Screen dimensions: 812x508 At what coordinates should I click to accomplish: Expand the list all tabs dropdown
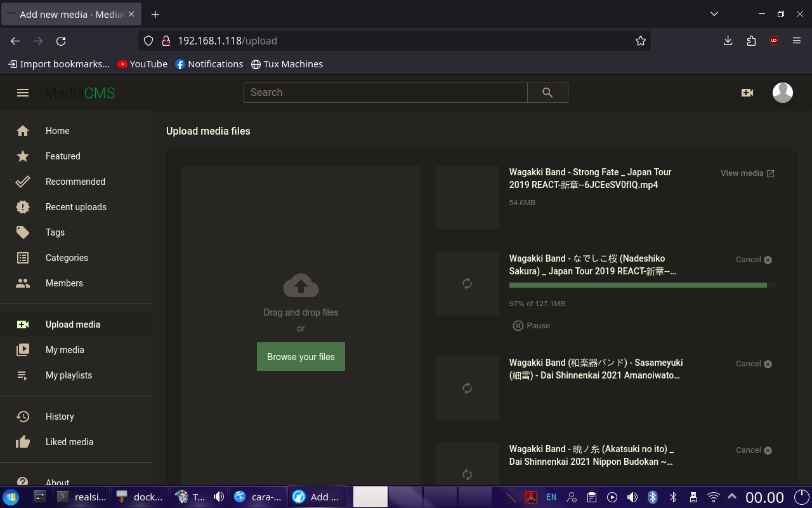[714, 14]
